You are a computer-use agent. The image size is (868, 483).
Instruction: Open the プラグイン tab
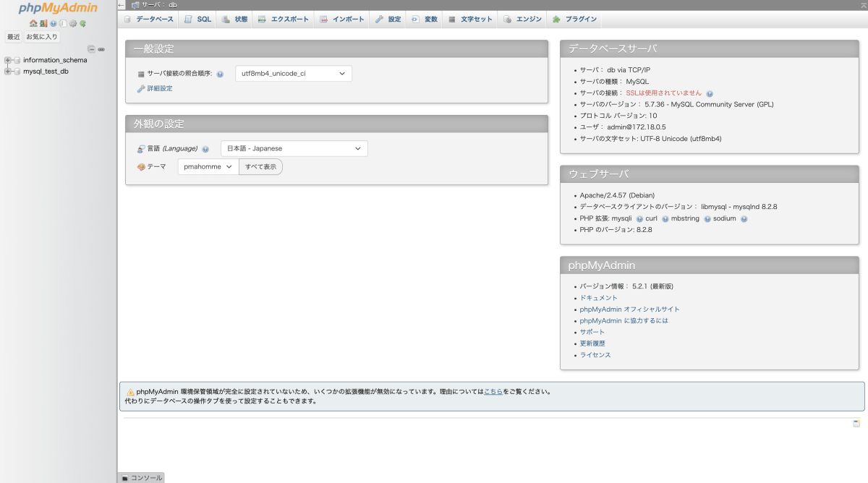(575, 20)
